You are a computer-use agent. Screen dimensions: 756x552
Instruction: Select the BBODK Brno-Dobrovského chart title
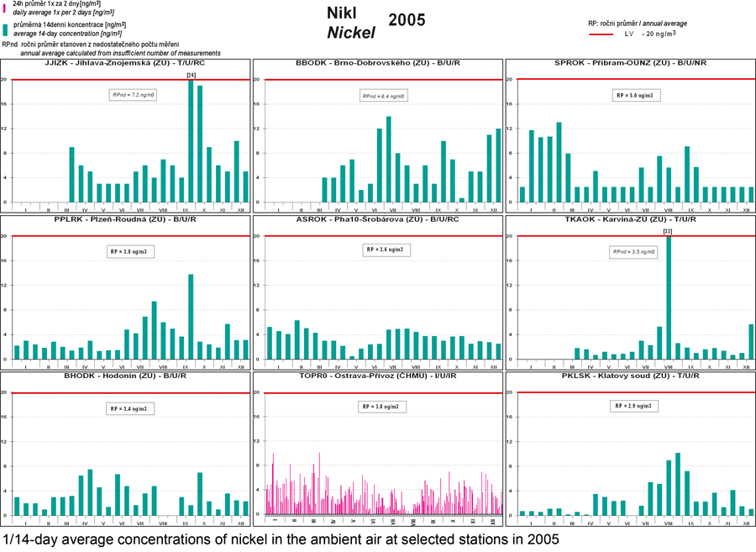pyautogui.click(x=377, y=64)
